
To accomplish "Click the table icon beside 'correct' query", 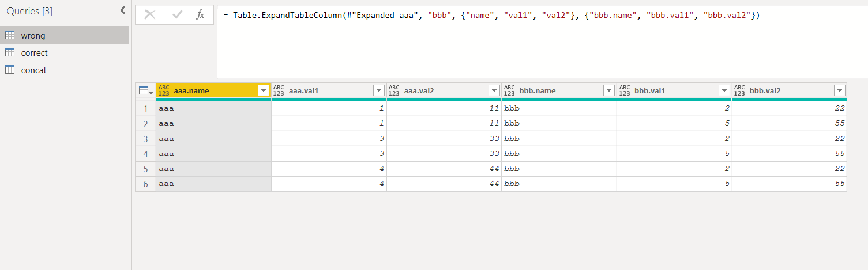I will 10,52.
